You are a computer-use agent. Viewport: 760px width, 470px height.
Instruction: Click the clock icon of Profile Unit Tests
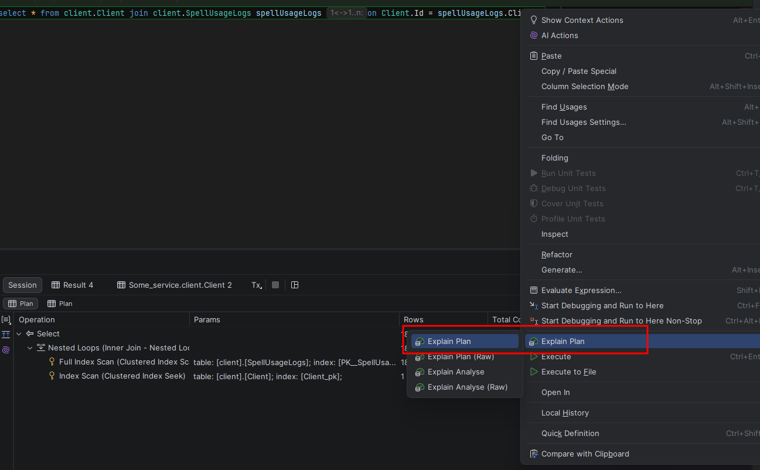[534, 219]
